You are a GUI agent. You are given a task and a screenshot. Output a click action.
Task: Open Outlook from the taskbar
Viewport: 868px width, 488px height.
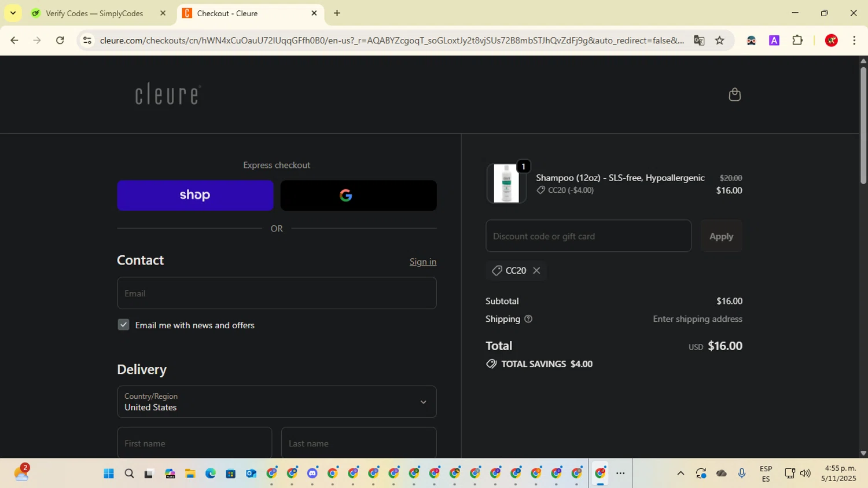(x=251, y=474)
